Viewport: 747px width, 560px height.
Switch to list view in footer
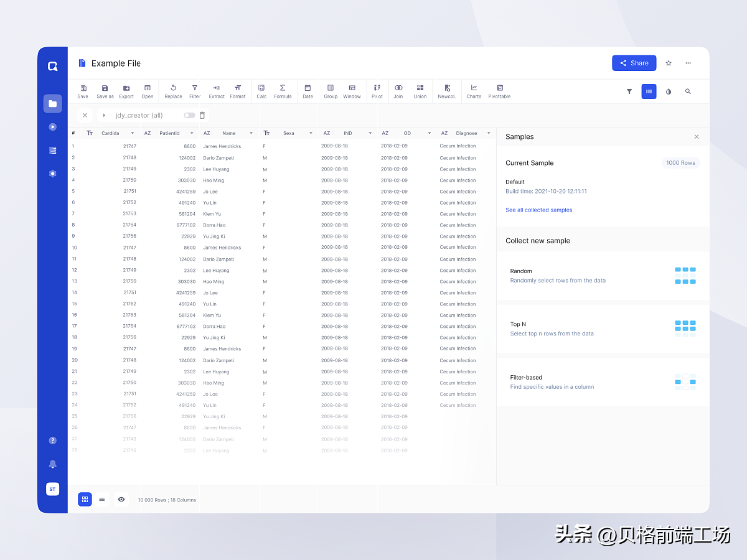(102, 499)
